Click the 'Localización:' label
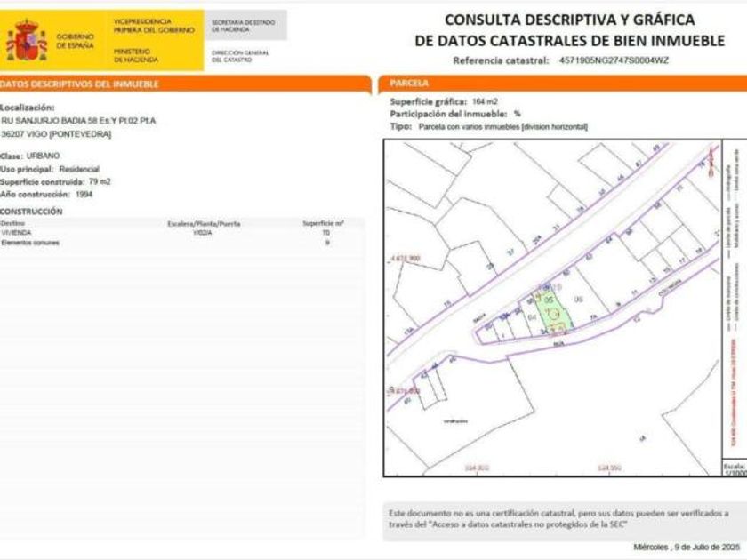This screenshot has width=747, height=560. click(x=28, y=108)
